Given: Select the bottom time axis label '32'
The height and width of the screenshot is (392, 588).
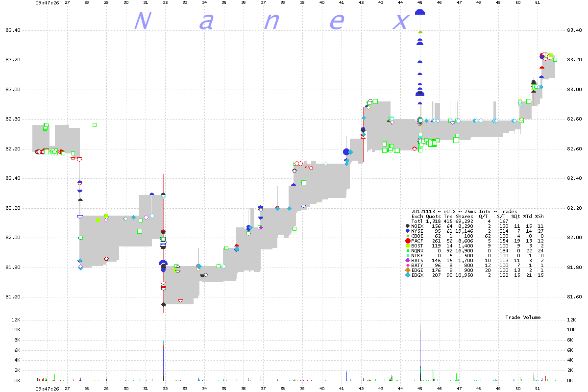Looking at the screenshot, I should click(x=165, y=388).
